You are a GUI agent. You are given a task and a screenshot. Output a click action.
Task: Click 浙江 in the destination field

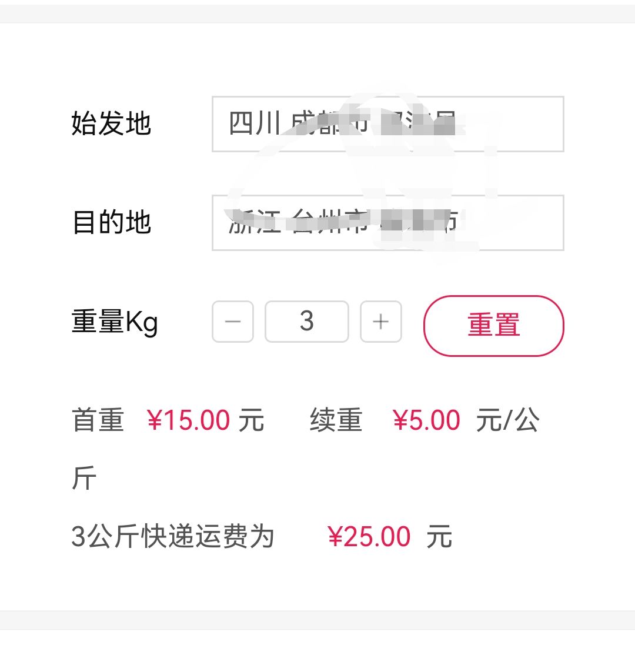[x=255, y=222]
